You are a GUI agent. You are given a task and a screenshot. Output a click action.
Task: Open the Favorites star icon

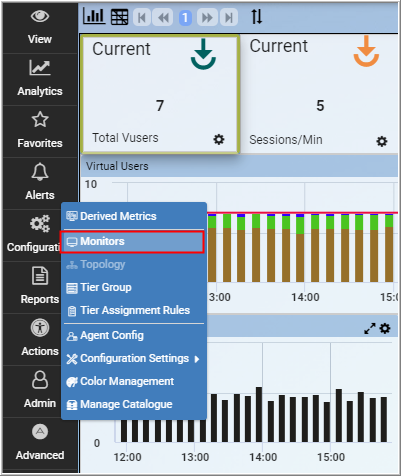(40, 119)
